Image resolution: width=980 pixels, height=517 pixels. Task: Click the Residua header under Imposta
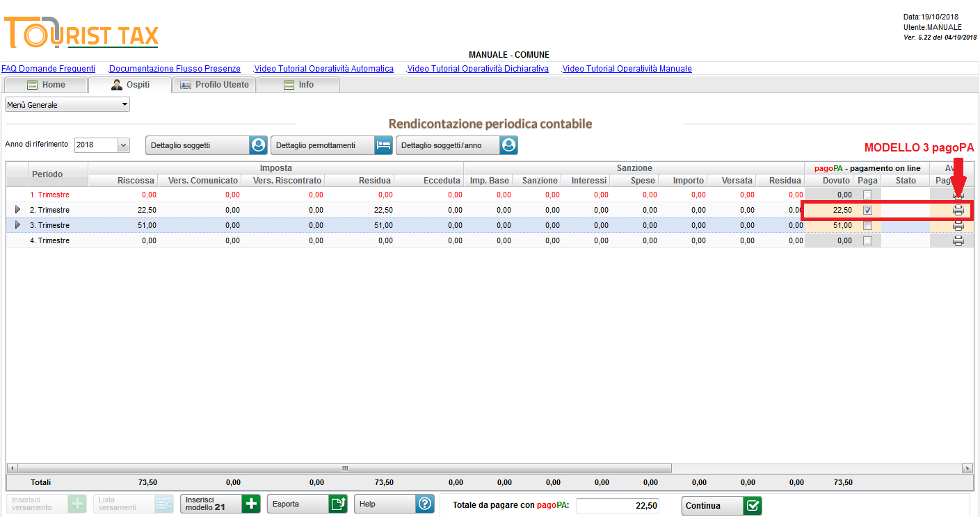click(360, 181)
